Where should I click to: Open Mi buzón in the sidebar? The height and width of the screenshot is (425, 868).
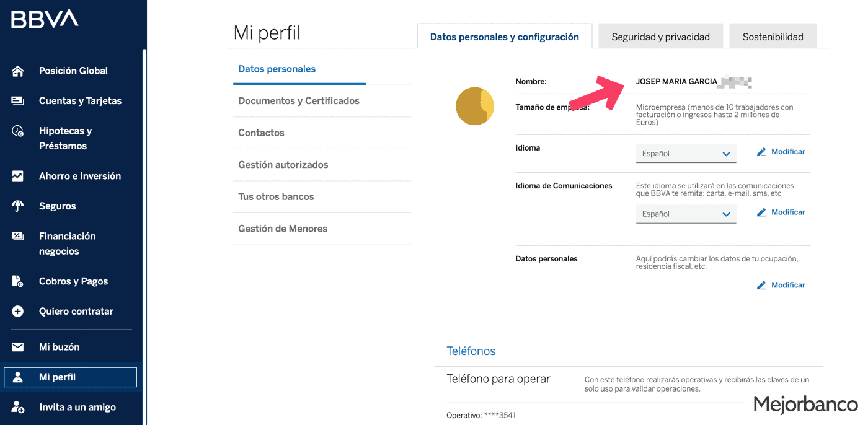tap(59, 347)
